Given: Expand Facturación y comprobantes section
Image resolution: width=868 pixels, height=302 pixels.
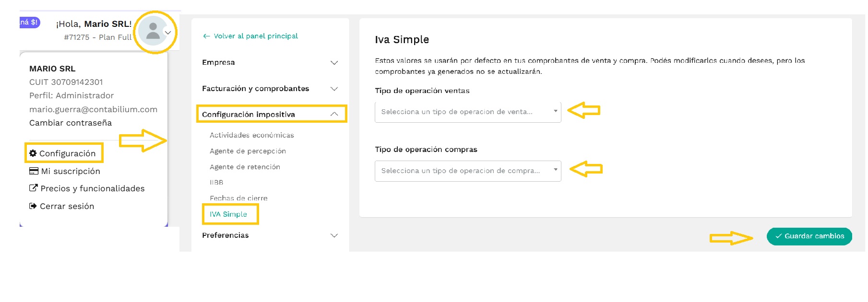Looking at the screenshot, I should (334, 89).
